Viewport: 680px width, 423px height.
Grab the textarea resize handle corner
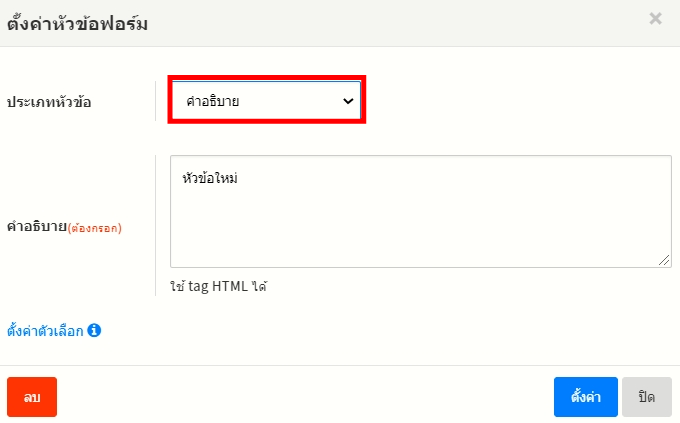pos(665,260)
